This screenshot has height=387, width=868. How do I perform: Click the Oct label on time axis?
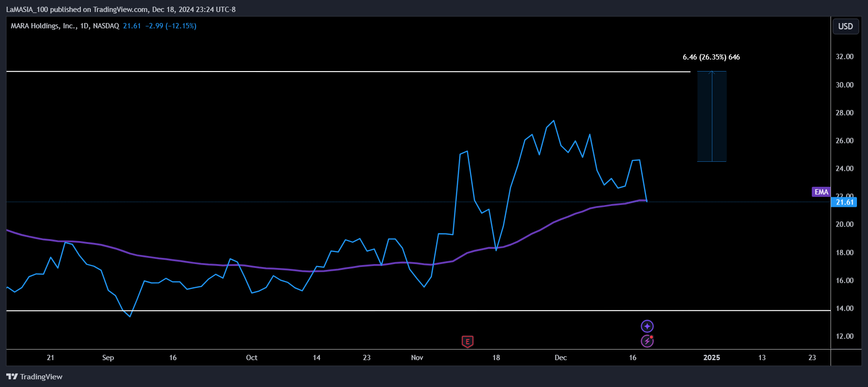[252, 358]
